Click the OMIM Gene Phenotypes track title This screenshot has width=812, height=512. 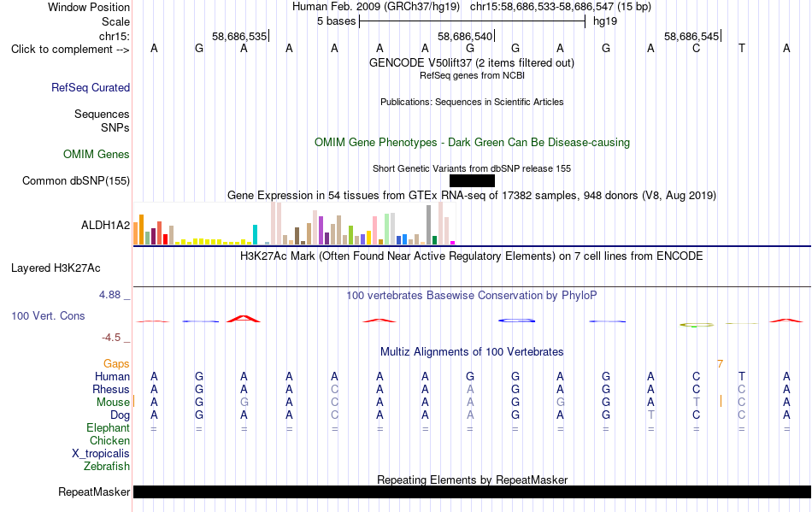(x=472, y=143)
